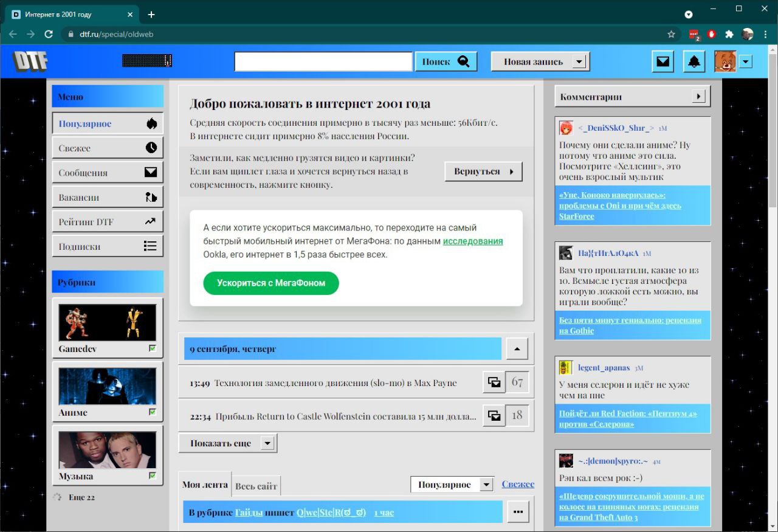Click the 67 comment count
The width and height of the screenshot is (778, 532).
point(517,382)
